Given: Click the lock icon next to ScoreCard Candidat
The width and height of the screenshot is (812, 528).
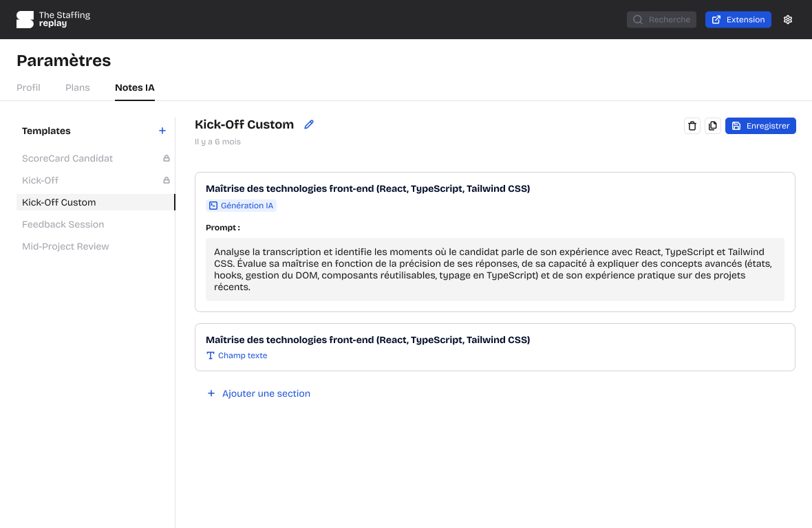Looking at the screenshot, I should (166, 158).
